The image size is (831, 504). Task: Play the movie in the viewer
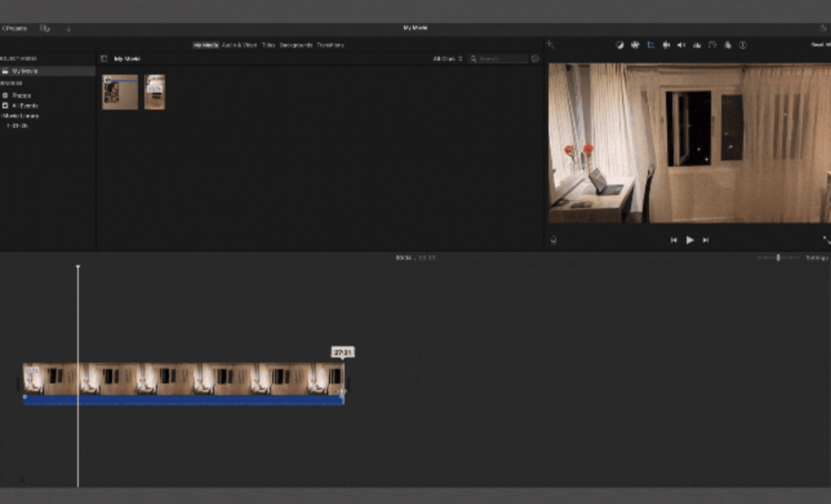pyautogui.click(x=690, y=240)
